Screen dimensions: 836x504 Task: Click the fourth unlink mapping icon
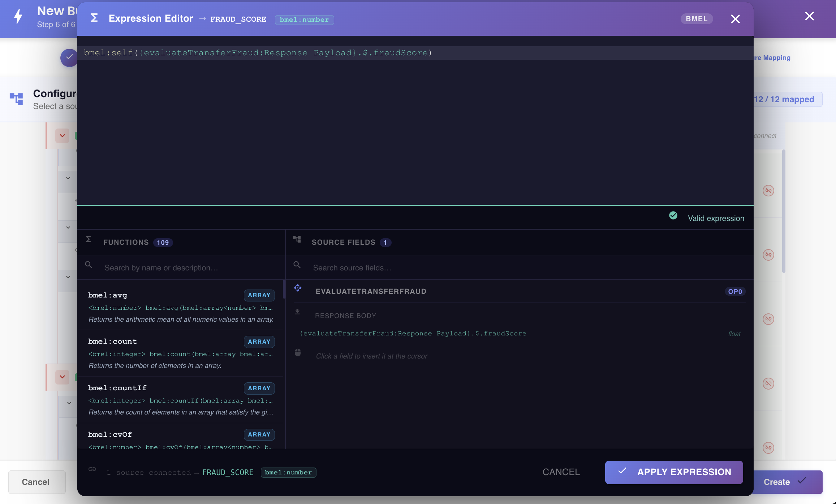[x=768, y=383]
